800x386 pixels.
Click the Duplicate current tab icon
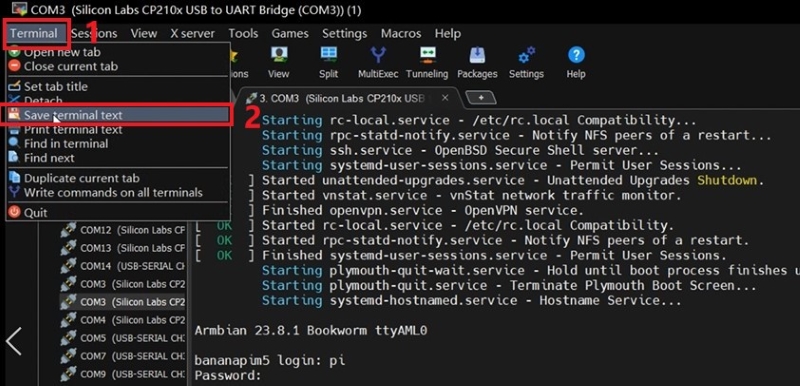(x=15, y=178)
